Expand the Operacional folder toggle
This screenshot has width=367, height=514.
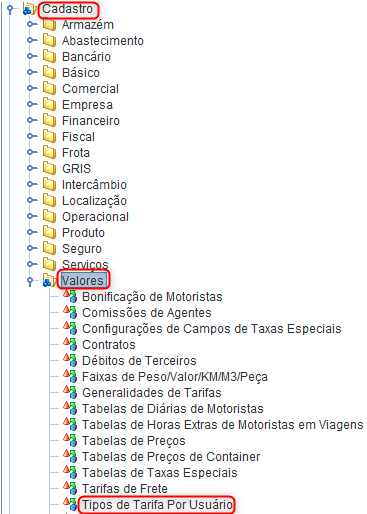click(x=30, y=216)
